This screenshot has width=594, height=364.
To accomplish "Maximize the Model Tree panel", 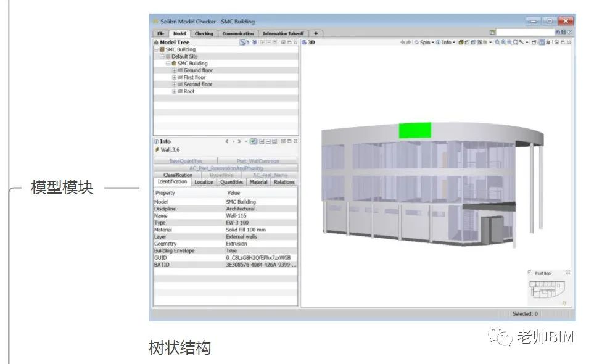I will [x=289, y=43].
